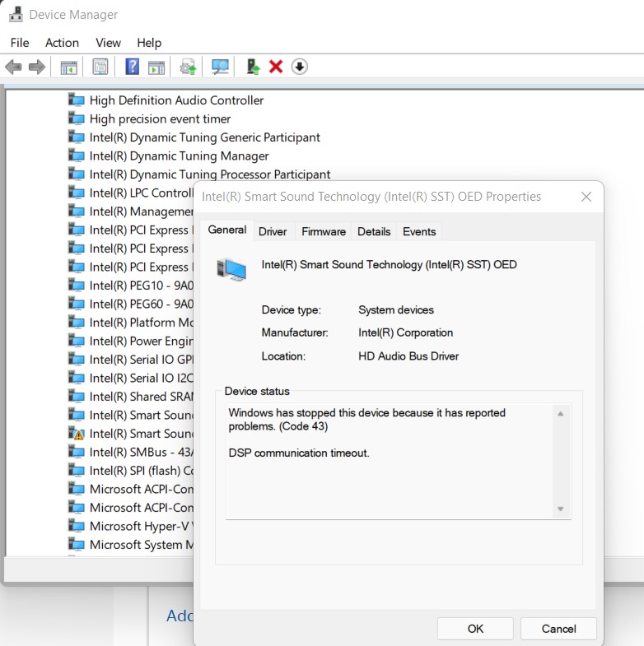Click icon beside High Definition Audio Controller

coord(77,100)
